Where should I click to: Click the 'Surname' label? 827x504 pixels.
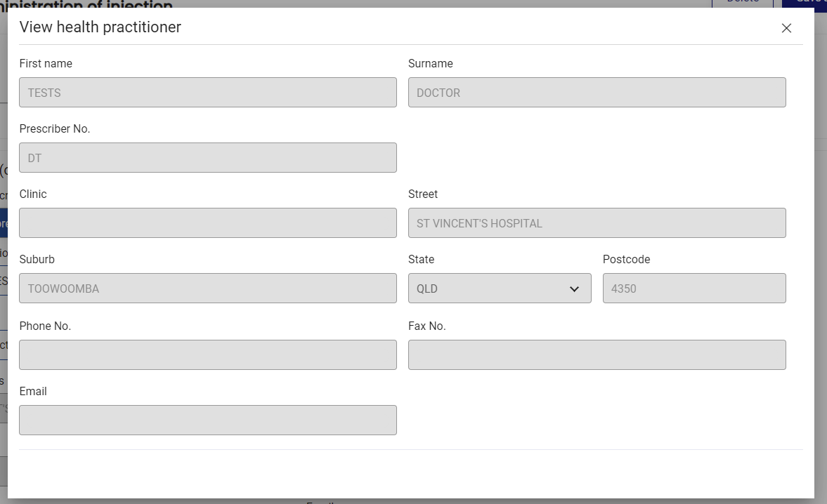[x=431, y=64]
